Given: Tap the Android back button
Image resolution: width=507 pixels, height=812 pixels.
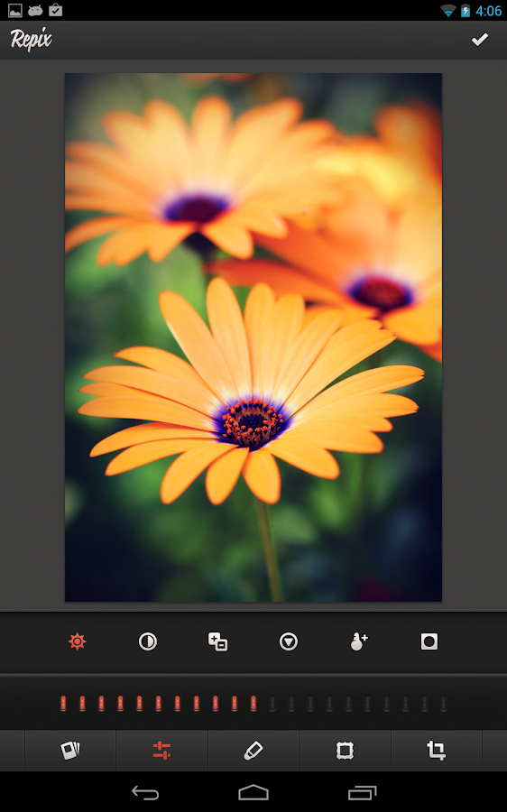Looking at the screenshot, I should click(x=145, y=792).
